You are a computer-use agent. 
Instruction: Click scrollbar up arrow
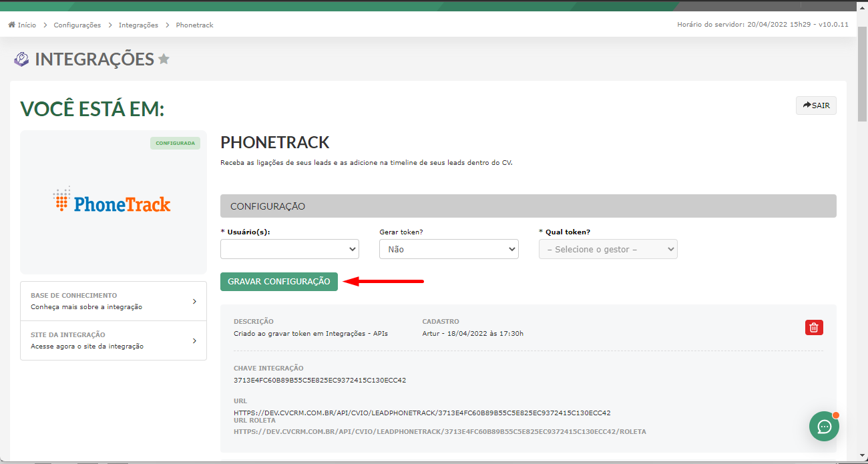pyautogui.click(x=862, y=6)
